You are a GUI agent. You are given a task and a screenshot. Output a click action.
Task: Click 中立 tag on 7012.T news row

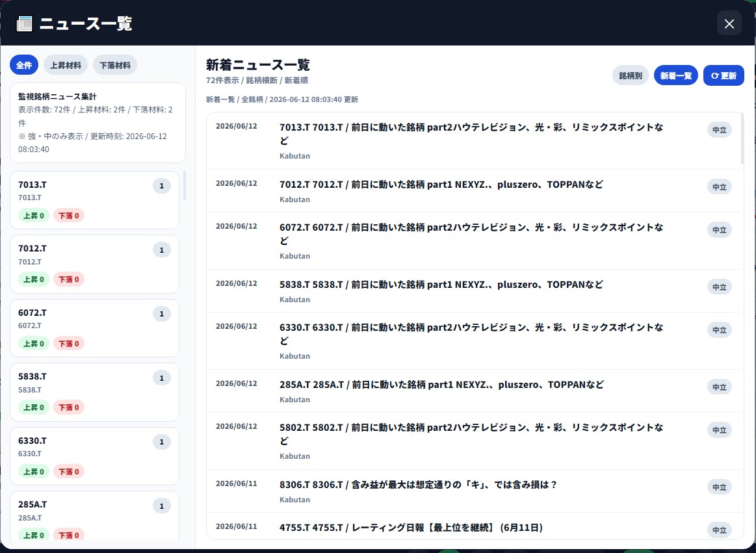720,186
